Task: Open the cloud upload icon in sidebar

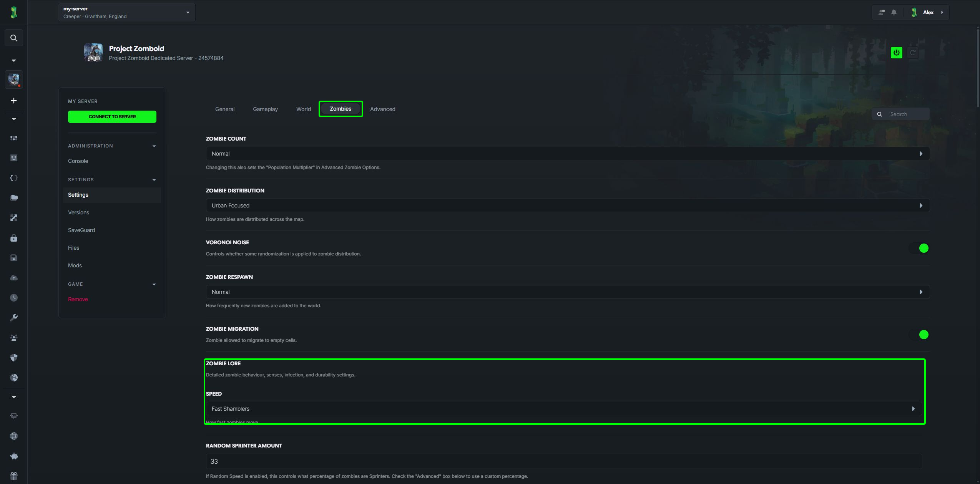Action: pos(13,278)
